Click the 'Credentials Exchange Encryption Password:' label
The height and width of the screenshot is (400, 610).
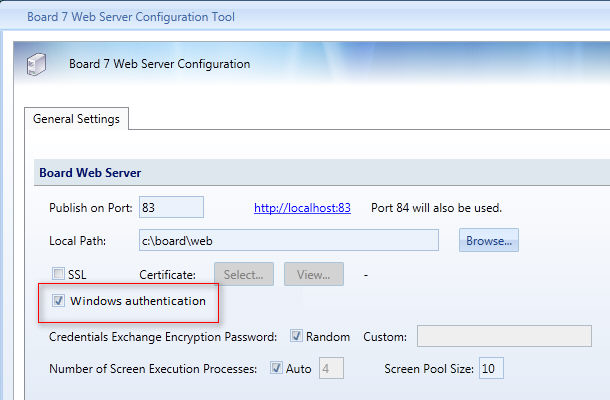pos(163,337)
